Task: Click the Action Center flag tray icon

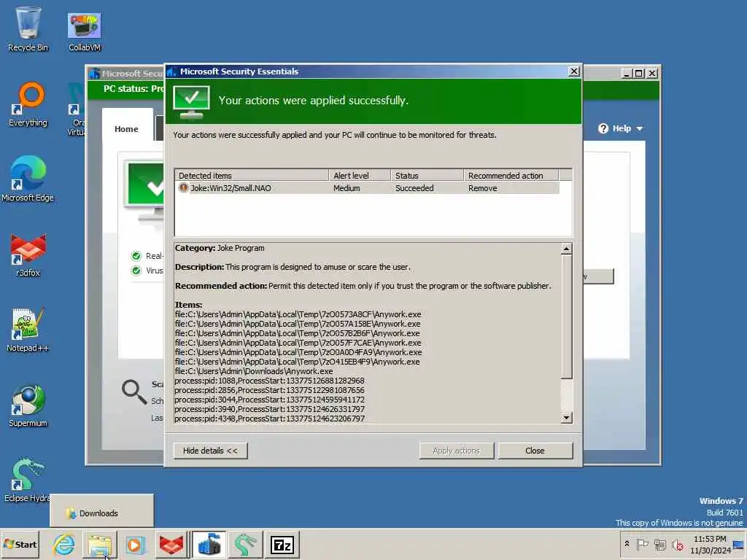Action: click(642, 544)
